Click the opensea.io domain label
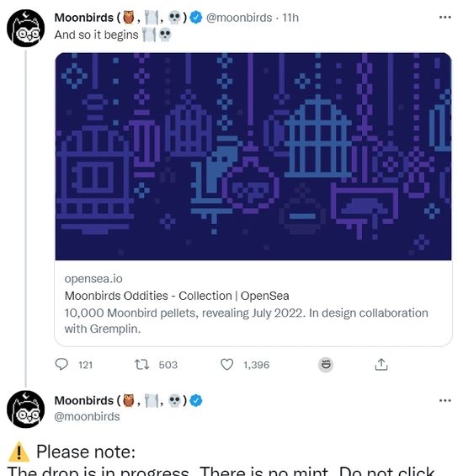This screenshot has height=476, width=463. (x=93, y=279)
